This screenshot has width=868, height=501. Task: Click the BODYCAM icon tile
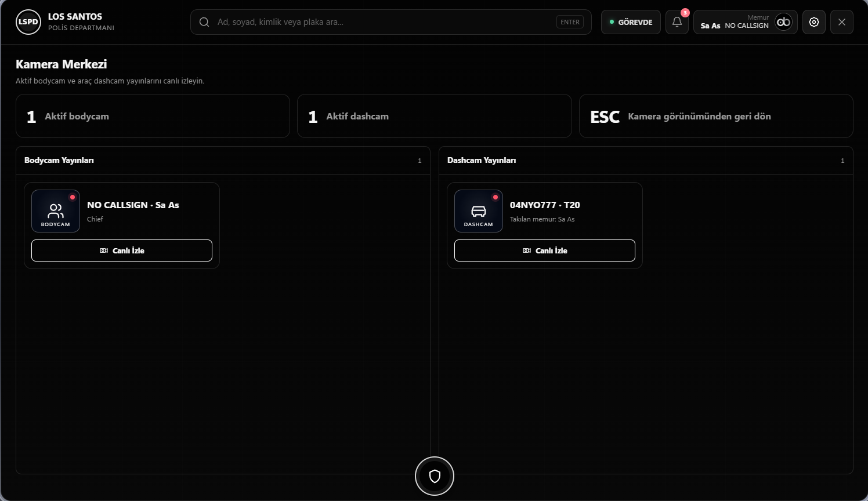tap(56, 211)
